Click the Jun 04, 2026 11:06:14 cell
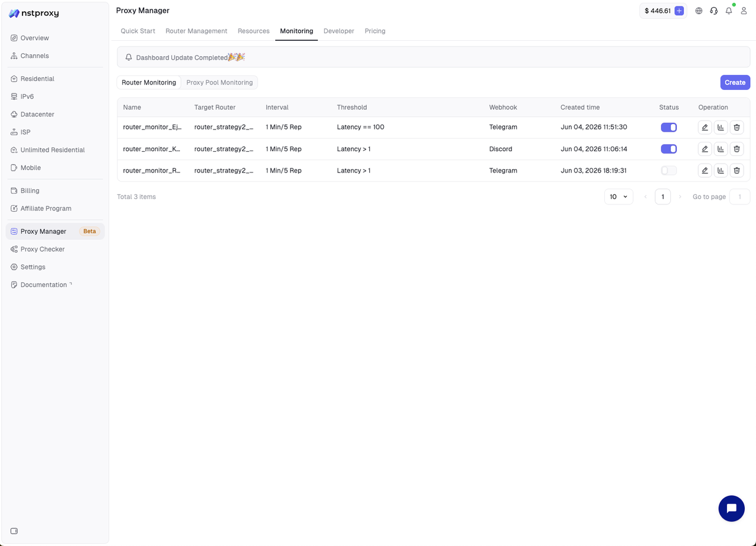 (594, 149)
